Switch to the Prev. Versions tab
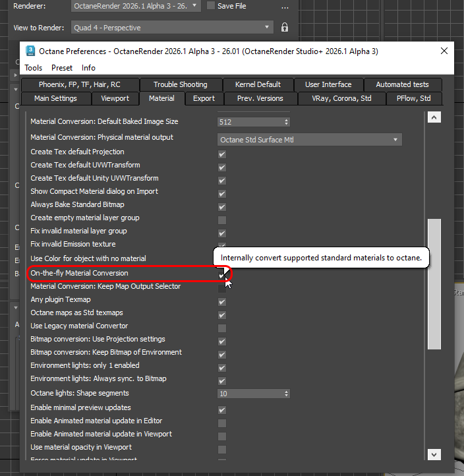This screenshot has width=464, height=476. [x=260, y=98]
